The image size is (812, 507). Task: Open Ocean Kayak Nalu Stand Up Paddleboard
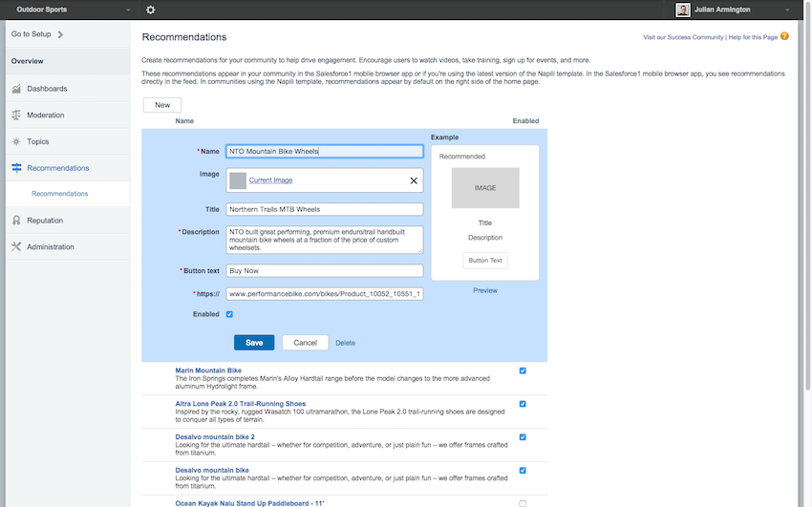point(249,503)
